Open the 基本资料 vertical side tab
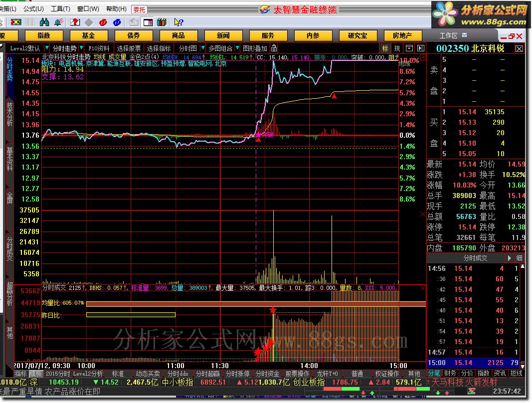The width and height of the screenshot is (532, 403). pyautogui.click(x=9, y=159)
